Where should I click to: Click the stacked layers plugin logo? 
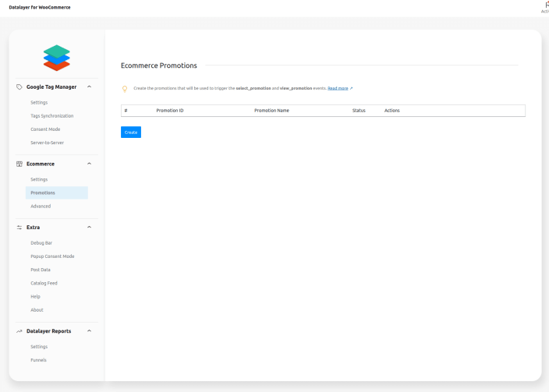pyautogui.click(x=56, y=58)
